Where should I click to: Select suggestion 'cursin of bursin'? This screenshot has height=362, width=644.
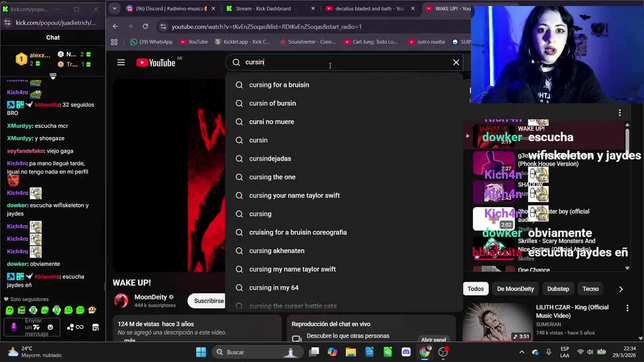click(344, 103)
